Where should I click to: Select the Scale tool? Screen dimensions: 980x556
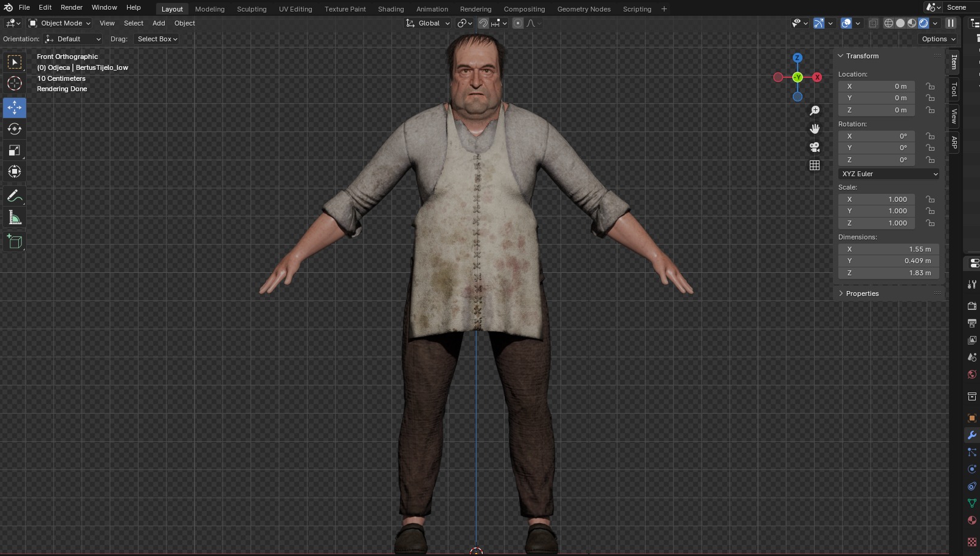(x=15, y=150)
